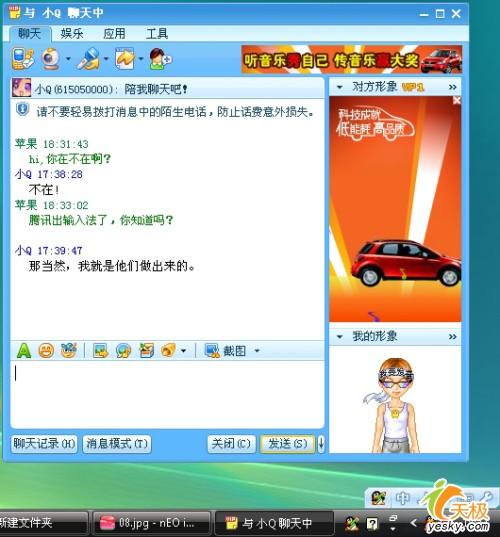Image resolution: width=500 pixels, height=537 pixels.
Task: Click the IME 中 language indicator
Action: point(403,498)
